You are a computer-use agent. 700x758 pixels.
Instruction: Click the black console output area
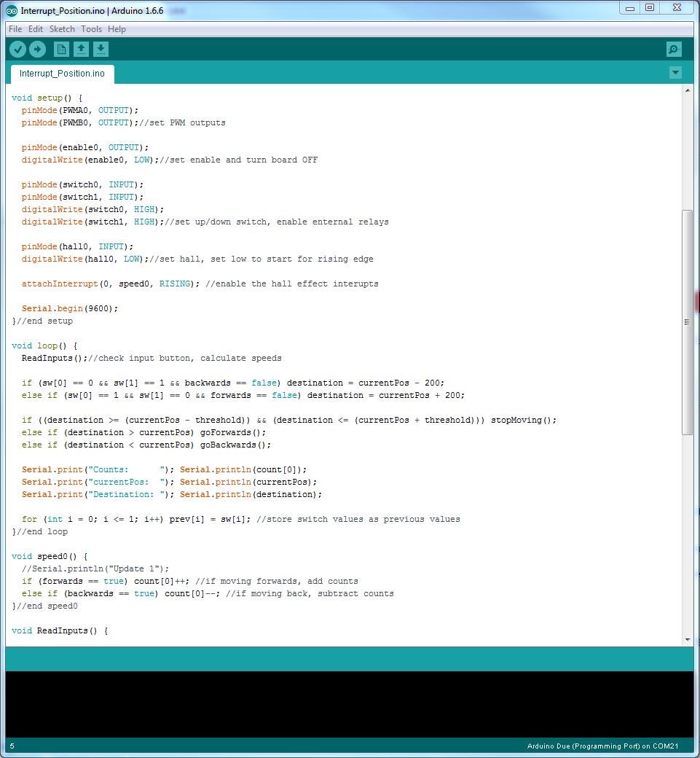pyautogui.click(x=350, y=704)
